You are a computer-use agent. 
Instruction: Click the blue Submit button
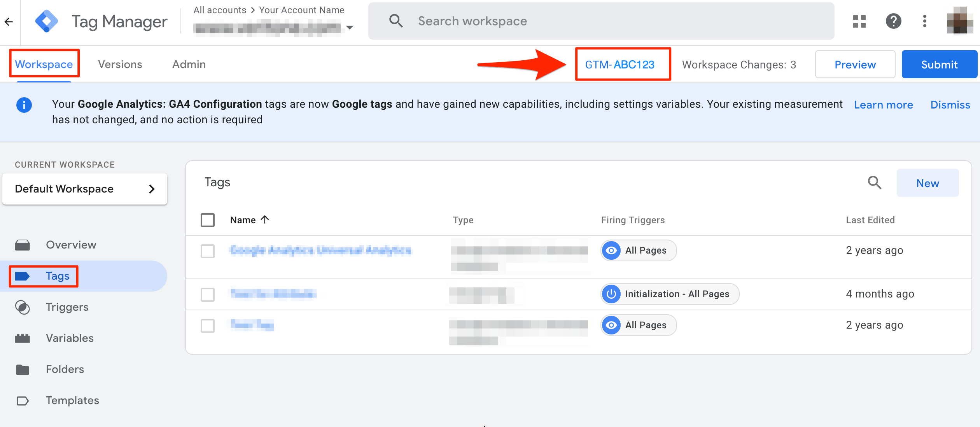(939, 65)
